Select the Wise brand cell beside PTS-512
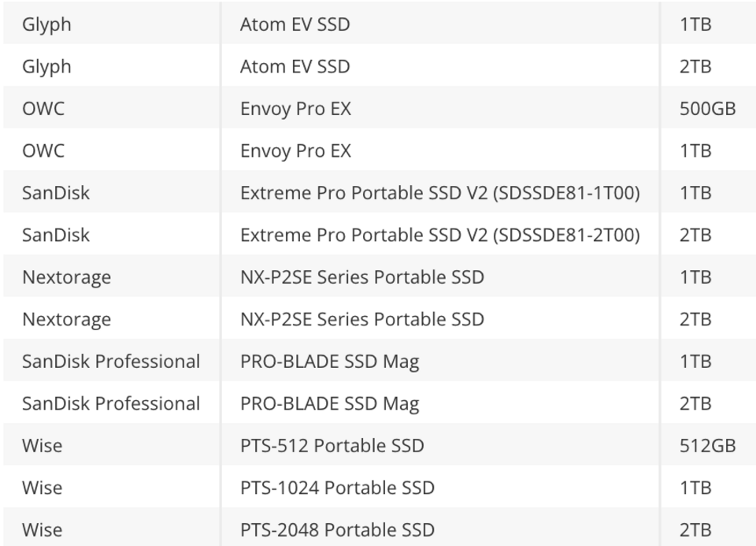The height and width of the screenshot is (546, 756). coord(42,446)
